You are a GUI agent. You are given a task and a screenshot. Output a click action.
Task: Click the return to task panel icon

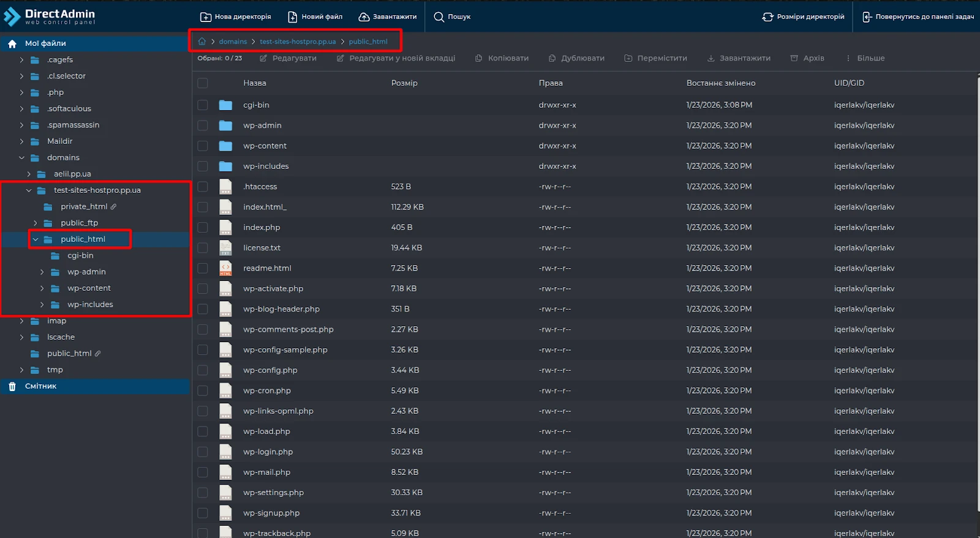tap(867, 17)
